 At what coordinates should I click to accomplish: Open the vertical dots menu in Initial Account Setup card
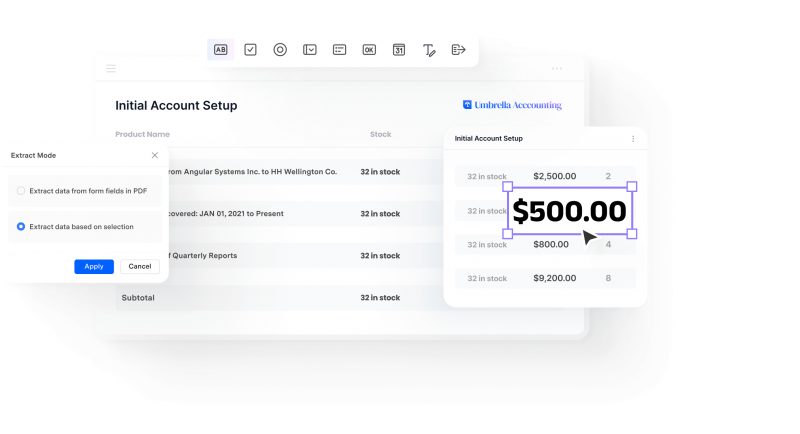tap(633, 139)
